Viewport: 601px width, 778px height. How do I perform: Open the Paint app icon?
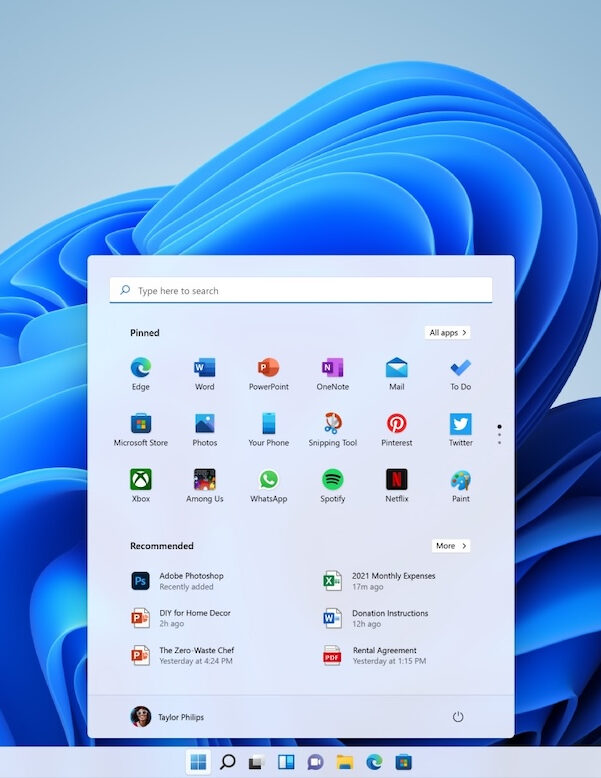[460, 480]
